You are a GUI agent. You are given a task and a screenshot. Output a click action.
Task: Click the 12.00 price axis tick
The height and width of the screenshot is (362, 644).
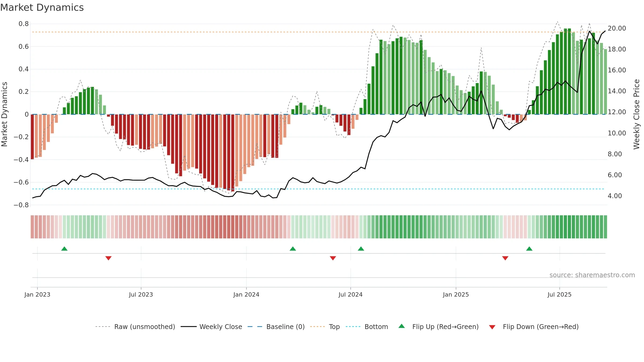coord(617,112)
